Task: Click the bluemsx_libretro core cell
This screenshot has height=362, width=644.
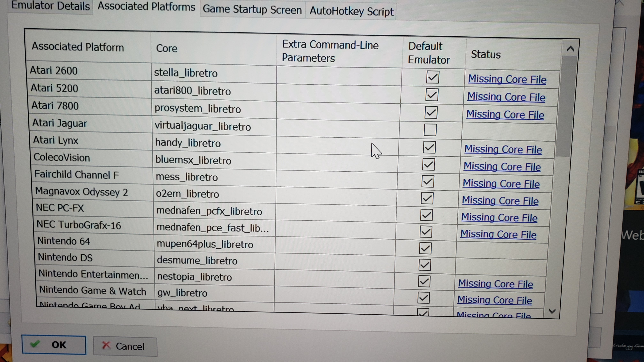Action: pos(214,160)
